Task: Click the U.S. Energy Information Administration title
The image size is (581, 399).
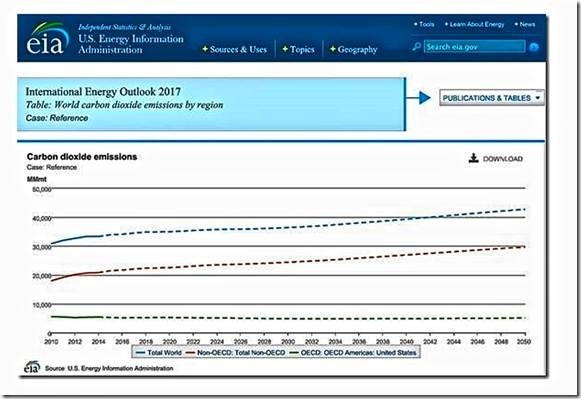Action: coord(130,44)
